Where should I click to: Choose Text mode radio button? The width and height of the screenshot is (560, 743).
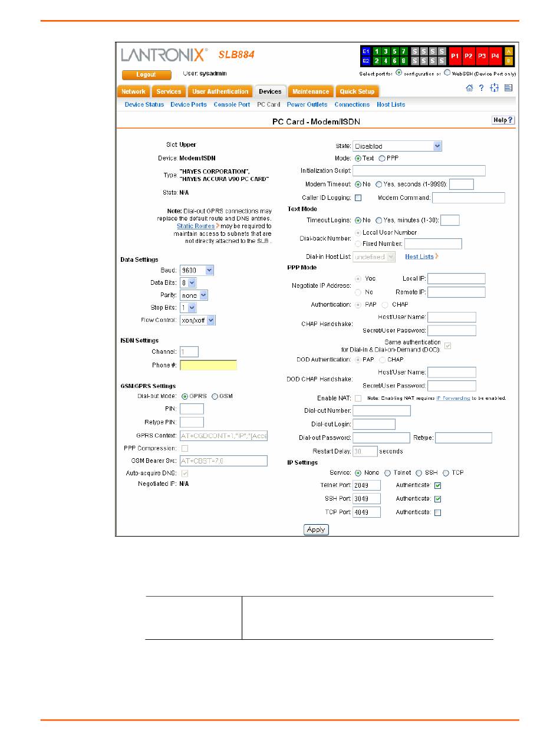point(357,159)
